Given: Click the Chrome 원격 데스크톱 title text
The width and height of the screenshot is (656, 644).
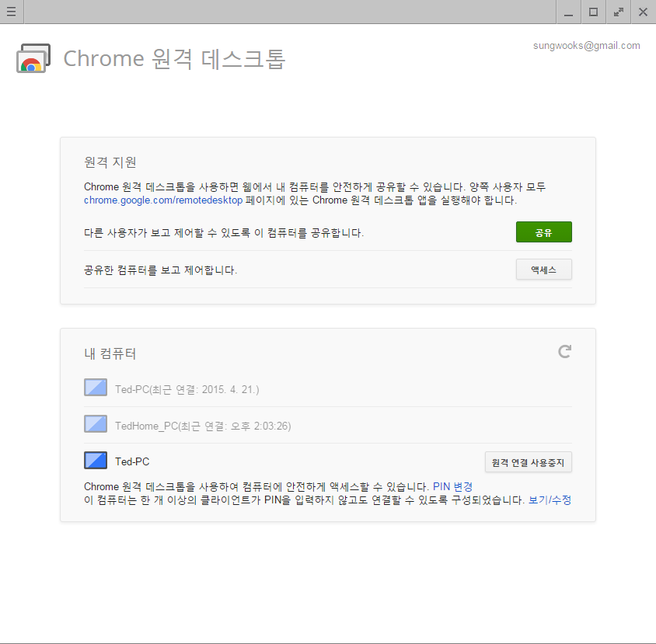Looking at the screenshot, I should 174,58.
